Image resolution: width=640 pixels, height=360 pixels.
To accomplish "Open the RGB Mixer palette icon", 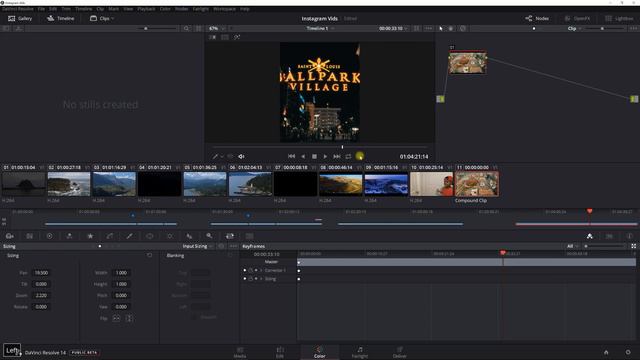I will (69, 236).
